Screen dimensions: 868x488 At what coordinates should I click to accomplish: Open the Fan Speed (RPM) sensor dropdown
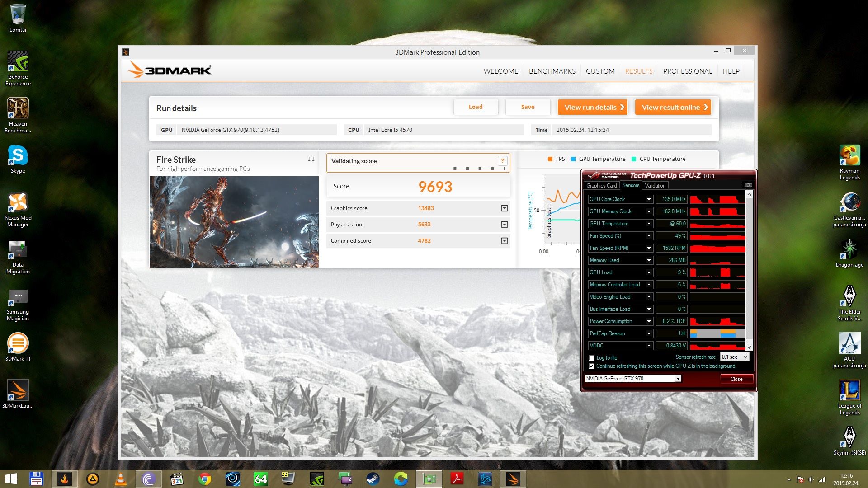coord(649,248)
